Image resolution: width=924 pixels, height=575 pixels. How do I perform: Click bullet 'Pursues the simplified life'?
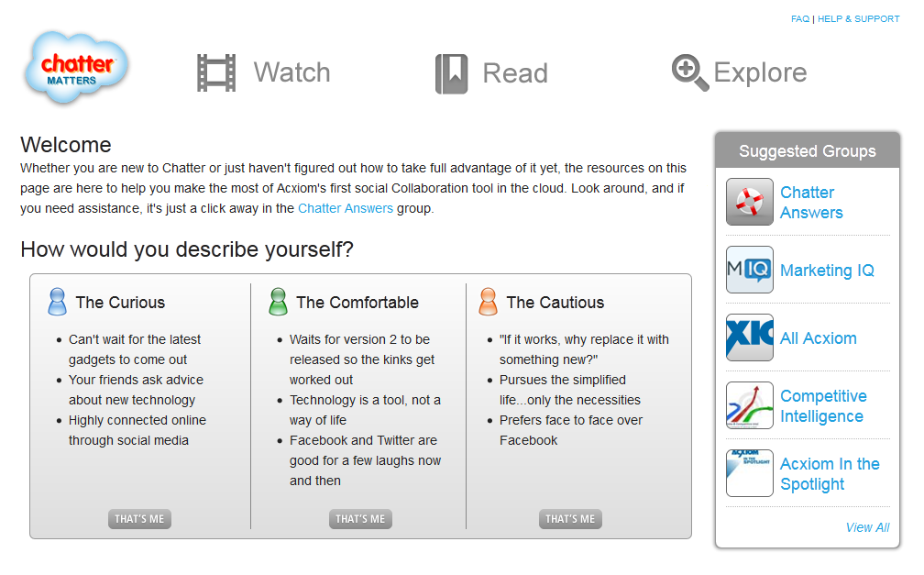[x=570, y=390]
